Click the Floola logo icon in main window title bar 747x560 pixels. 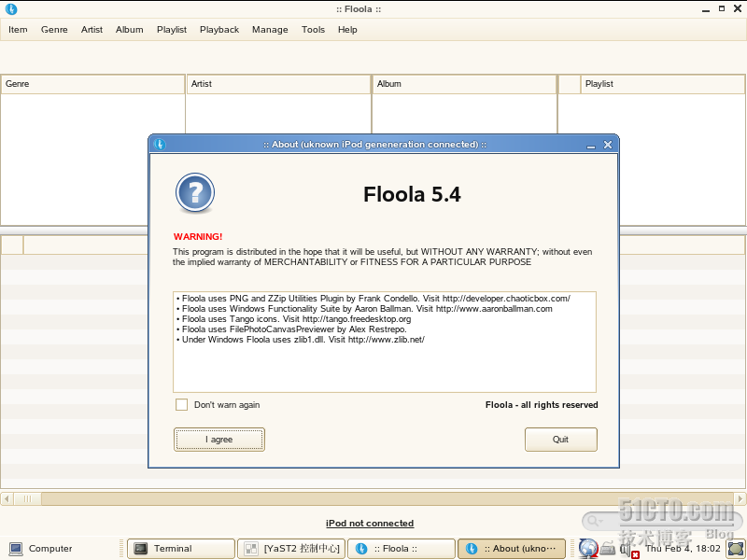coord(11,9)
